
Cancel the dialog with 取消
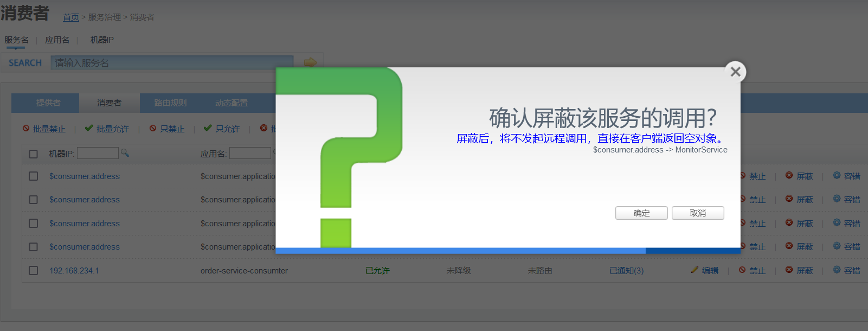point(698,213)
